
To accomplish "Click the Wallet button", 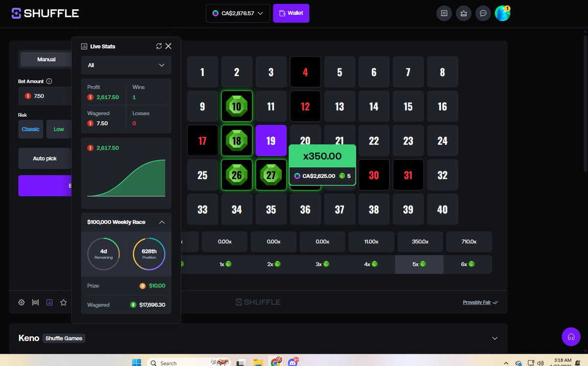I will (x=291, y=13).
